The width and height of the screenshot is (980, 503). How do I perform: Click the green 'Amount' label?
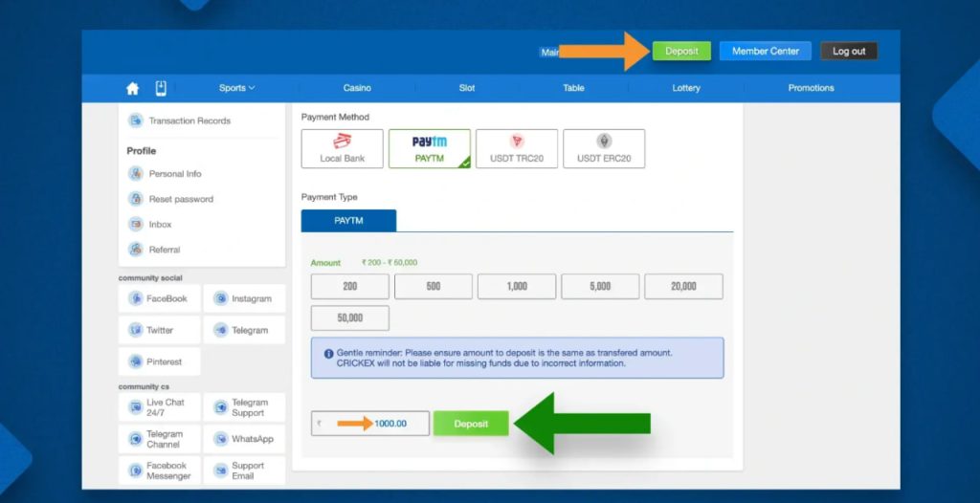pyautogui.click(x=325, y=262)
